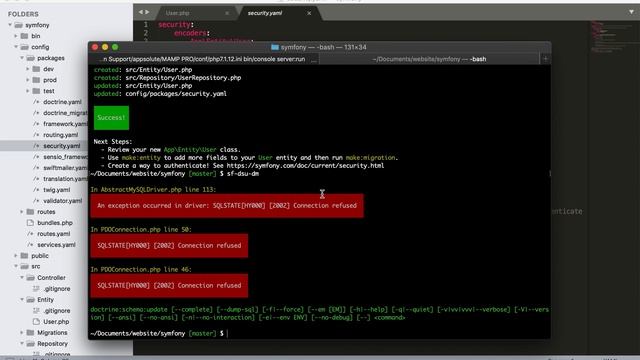Expand the dev folder arrow
640x360 pixels.
click(28, 69)
